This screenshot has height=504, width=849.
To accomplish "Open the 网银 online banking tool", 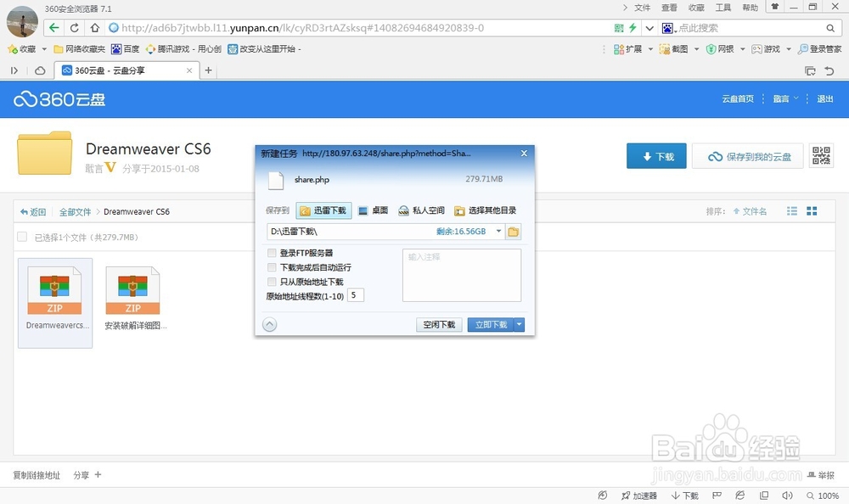I will [720, 49].
